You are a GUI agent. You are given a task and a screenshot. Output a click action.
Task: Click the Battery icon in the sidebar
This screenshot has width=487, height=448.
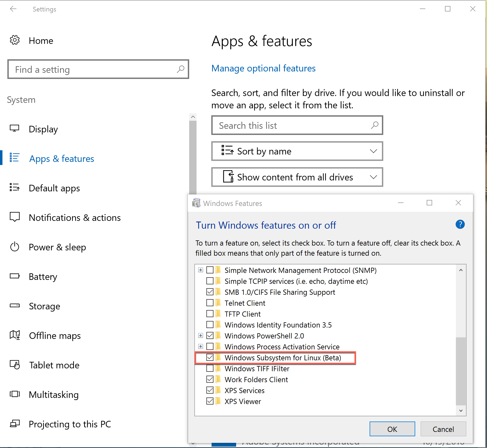click(14, 276)
